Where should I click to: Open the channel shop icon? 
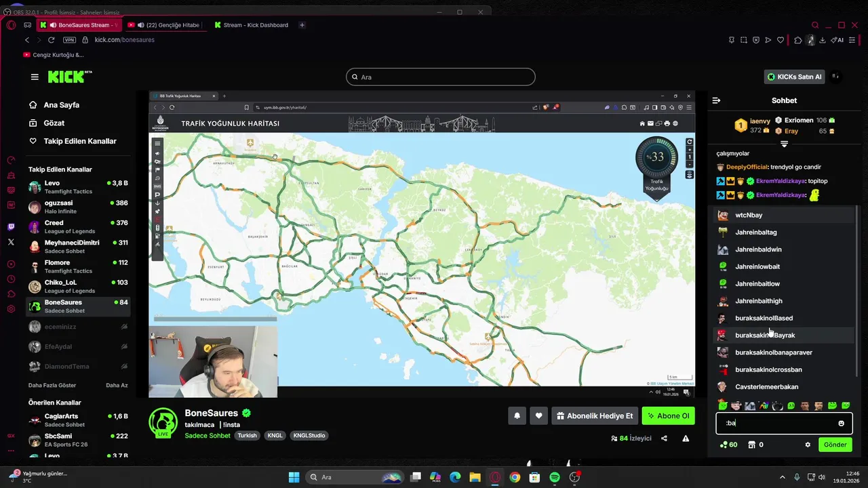(x=752, y=445)
